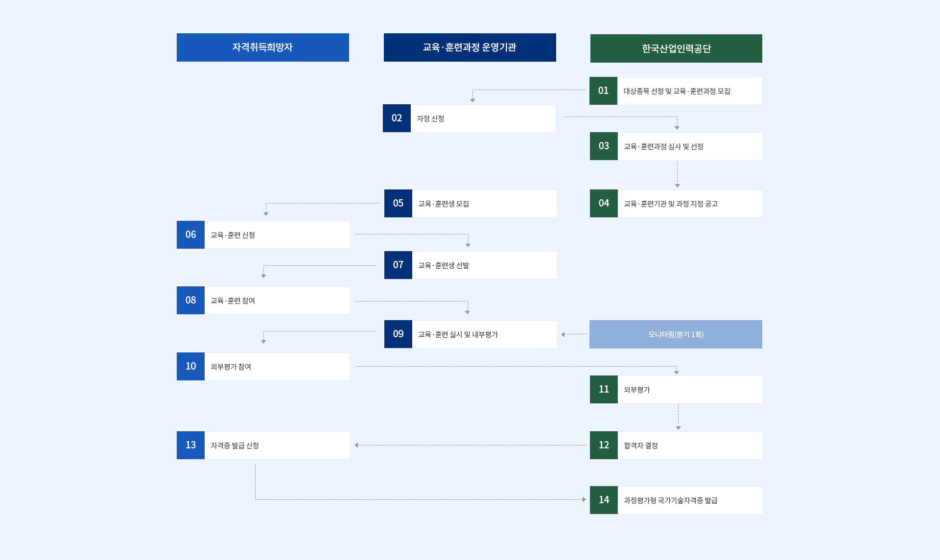Select the 지정 신청 step box
Viewport: 940px width, 560px height.
469,118
